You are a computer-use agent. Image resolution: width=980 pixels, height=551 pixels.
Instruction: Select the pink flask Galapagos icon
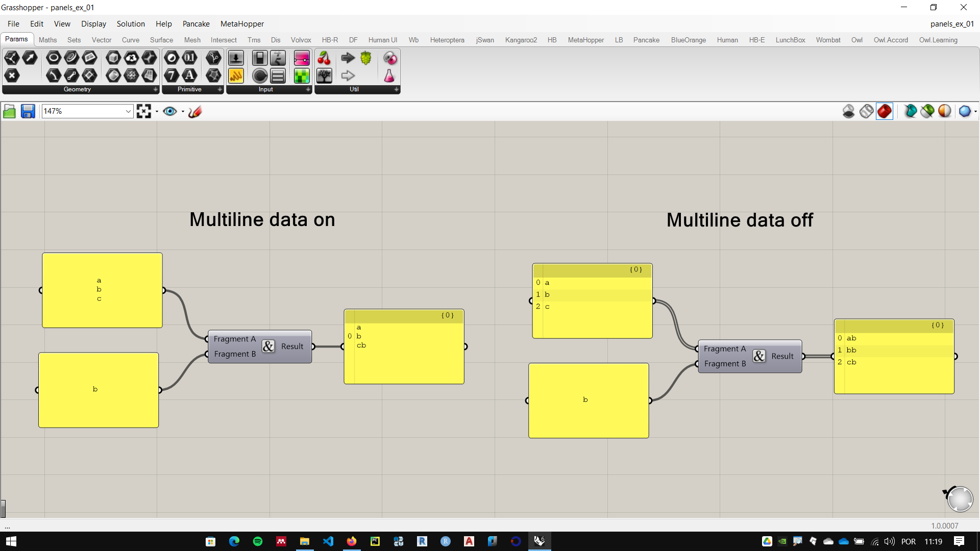pyautogui.click(x=389, y=76)
